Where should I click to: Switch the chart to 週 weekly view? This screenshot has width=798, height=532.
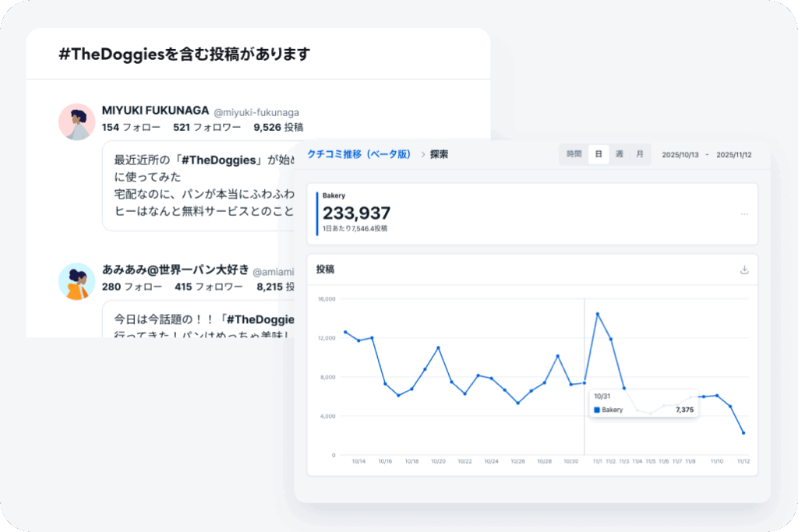pos(619,154)
